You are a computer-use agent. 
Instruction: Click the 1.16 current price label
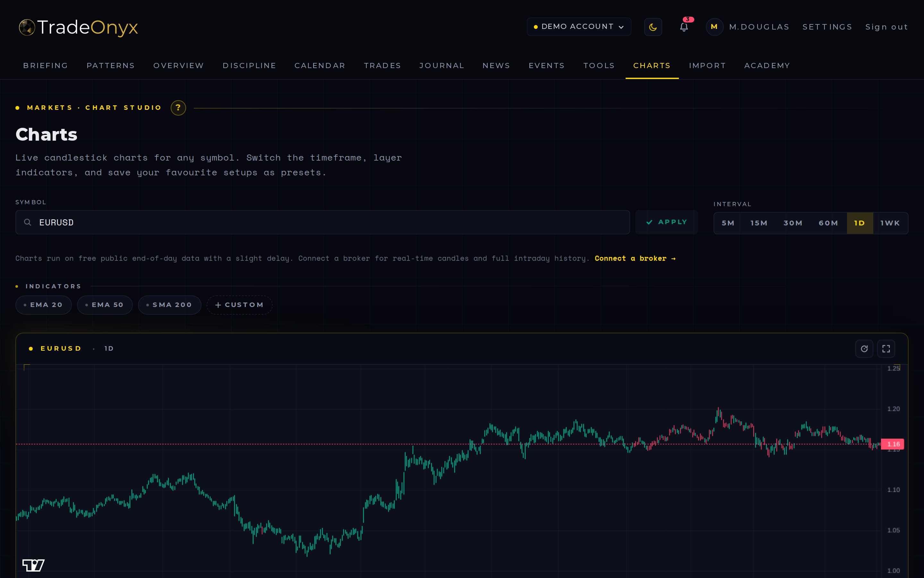pyautogui.click(x=892, y=444)
